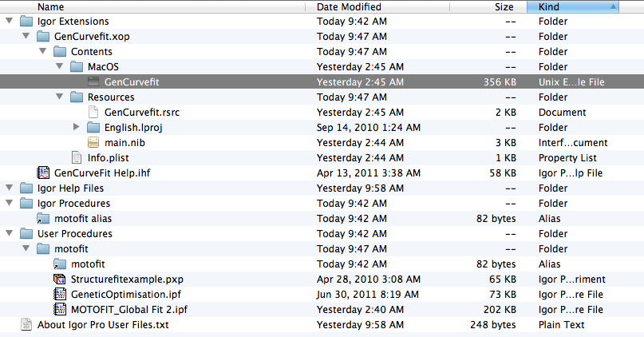Screen dimensions: 644x337
Task: Click the About Igor Pro User Files.txt icon
Action: 26,325
